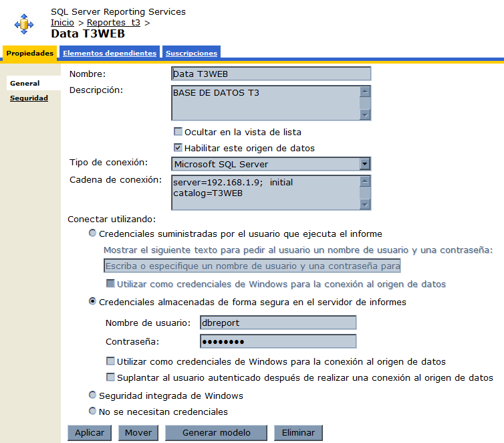This screenshot has height=443, width=504.
Task: Select Credenciales suministradas por el usuario option
Action: pyautogui.click(x=92, y=233)
